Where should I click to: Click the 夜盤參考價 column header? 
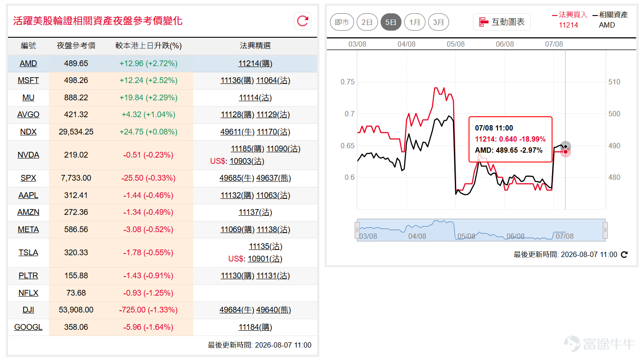click(76, 46)
